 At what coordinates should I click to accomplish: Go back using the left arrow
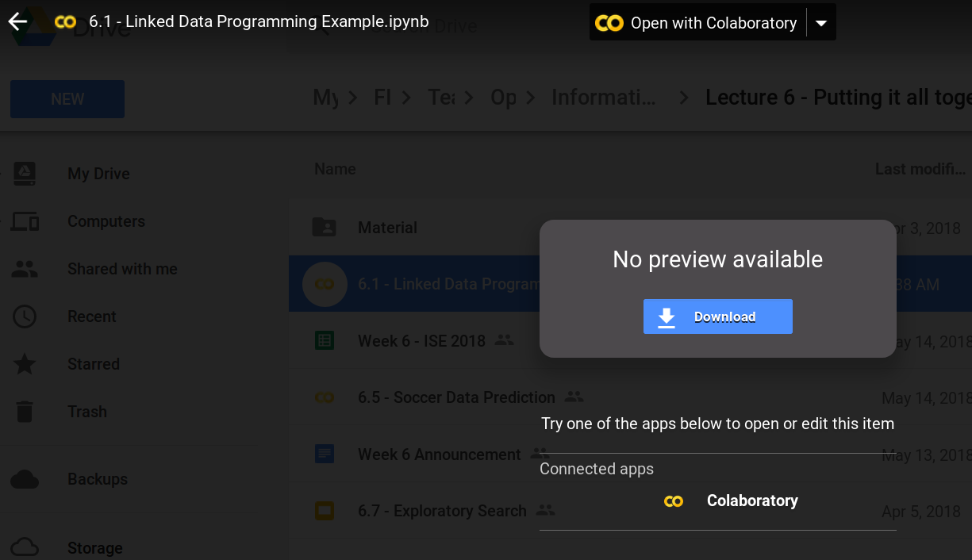tap(17, 22)
